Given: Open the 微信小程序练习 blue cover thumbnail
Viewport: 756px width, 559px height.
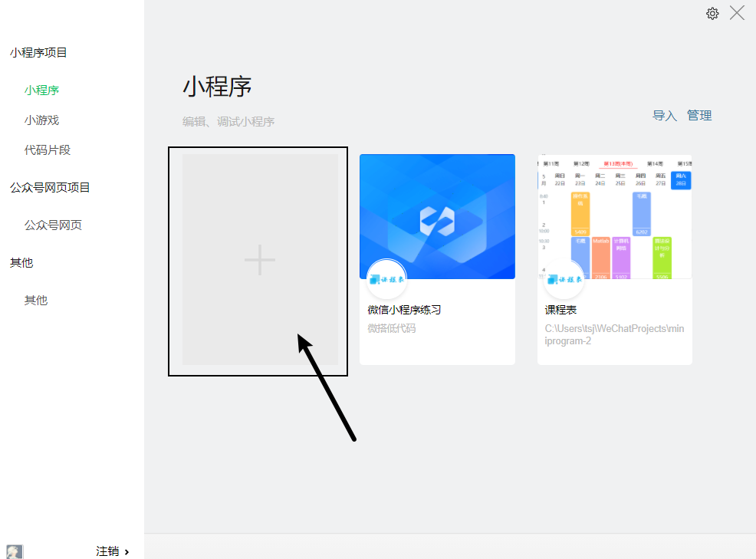Looking at the screenshot, I should coord(437,216).
